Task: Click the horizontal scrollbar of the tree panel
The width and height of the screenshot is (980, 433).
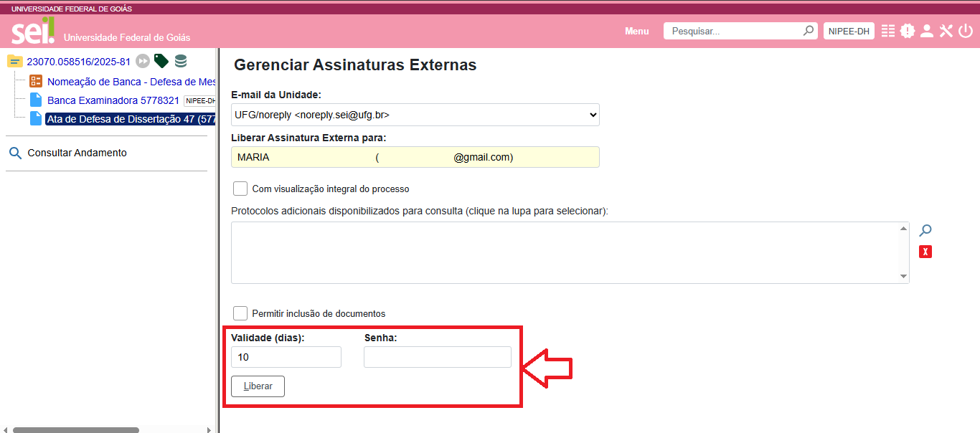Action: click(76, 430)
